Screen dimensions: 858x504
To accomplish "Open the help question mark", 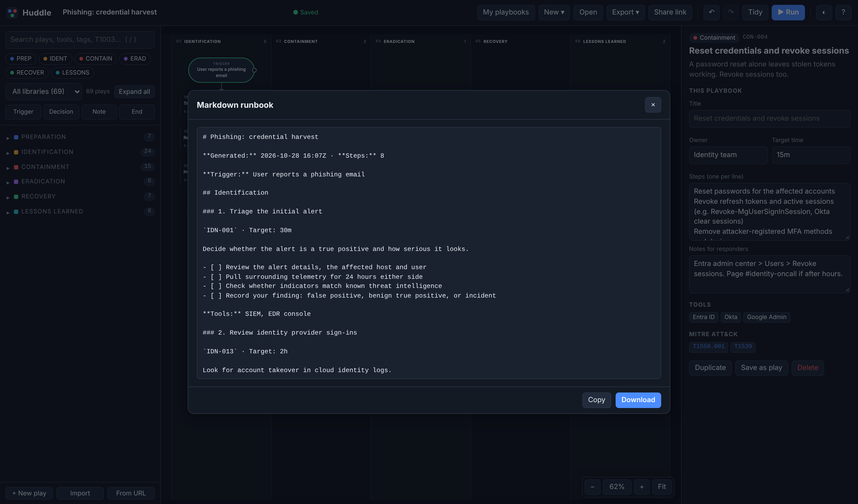I will point(843,13).
